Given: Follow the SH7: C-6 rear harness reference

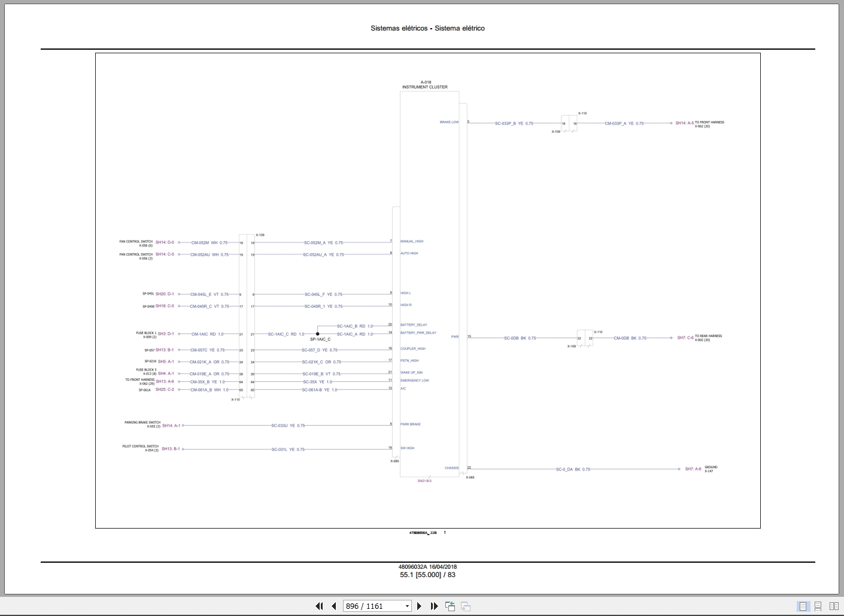Looking at the screenshot, I should (685, 338).
